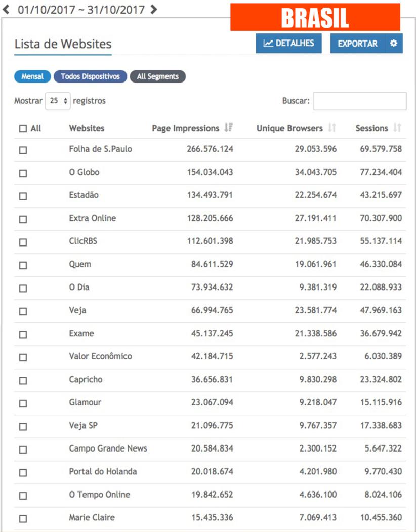Screen dimensions: 416x532
Task: Check the All select-all checkbox
Action: tap(23, 129)
